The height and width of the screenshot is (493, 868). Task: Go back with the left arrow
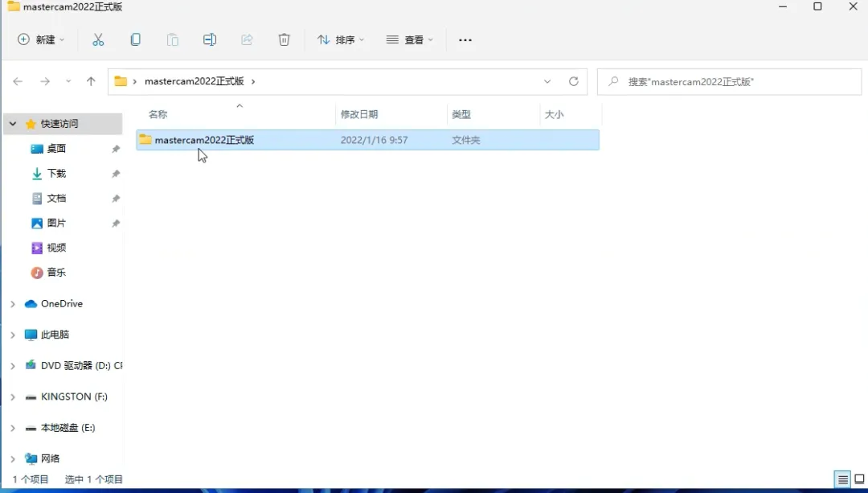18,81
